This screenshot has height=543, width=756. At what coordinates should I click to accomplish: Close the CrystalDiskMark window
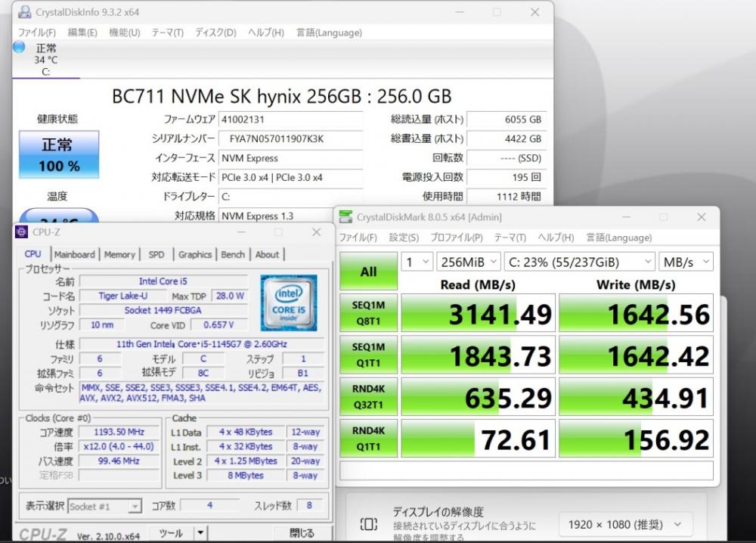click(701, 217)
